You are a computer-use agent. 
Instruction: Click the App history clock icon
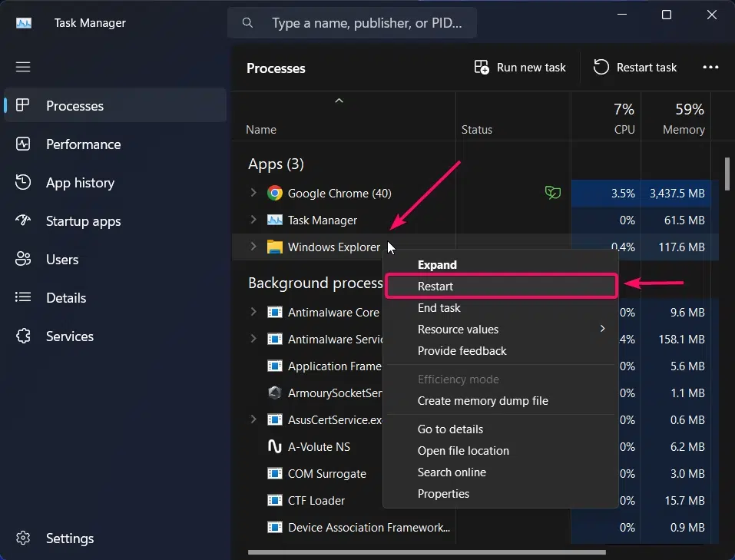22,182
